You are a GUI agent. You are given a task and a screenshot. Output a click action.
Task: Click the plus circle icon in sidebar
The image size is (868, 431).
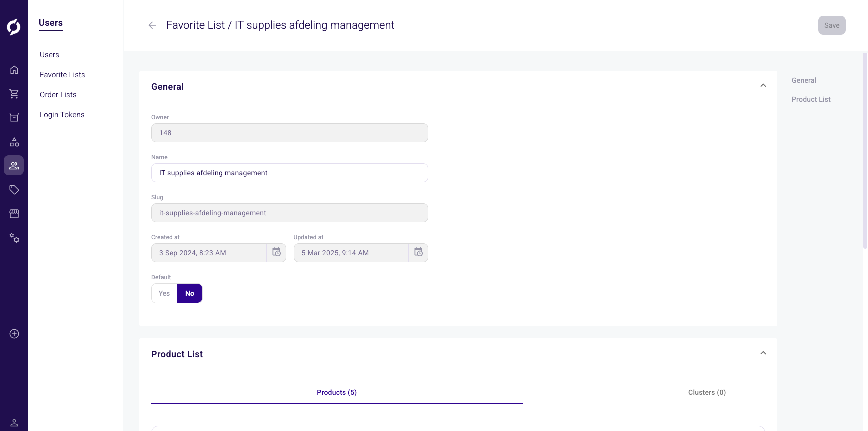coord(14,334)
